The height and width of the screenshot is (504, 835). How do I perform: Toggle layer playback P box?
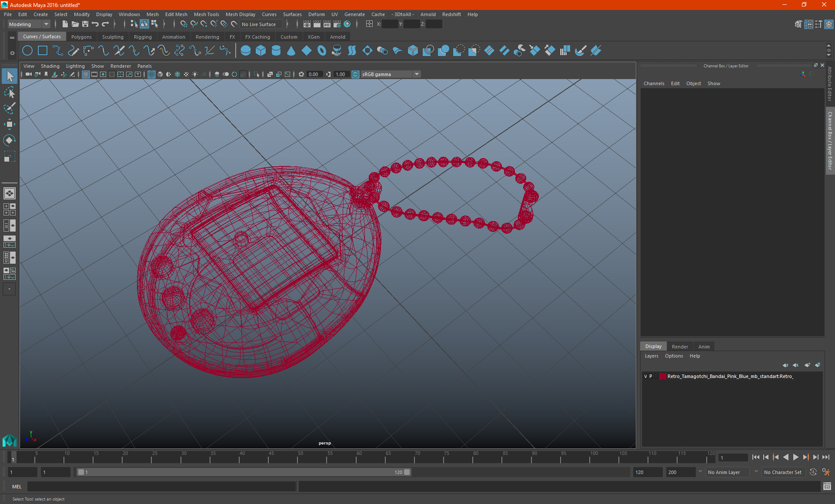[x=651, y=376]
